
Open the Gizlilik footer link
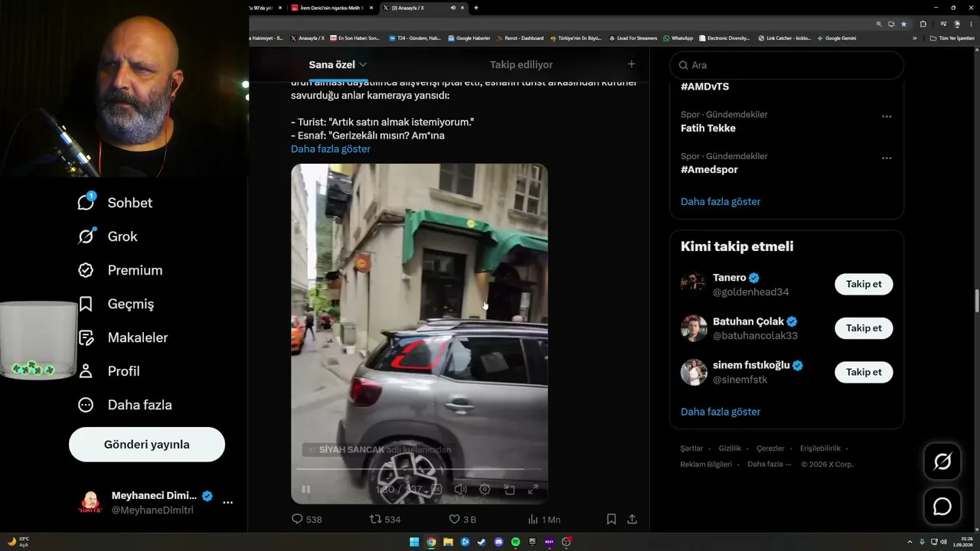(x=730, y=448)
